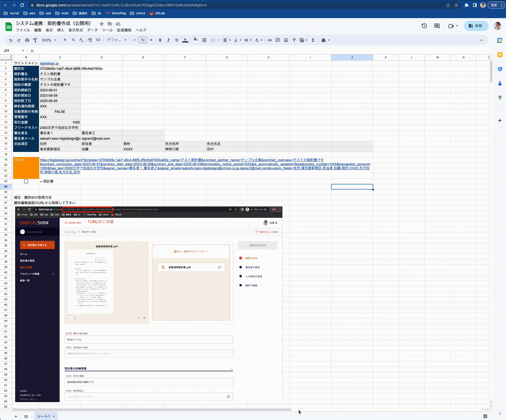The image size is (506, 420).
Task: Click the print icon in toolbar
Action: click(x=27, y=40)
